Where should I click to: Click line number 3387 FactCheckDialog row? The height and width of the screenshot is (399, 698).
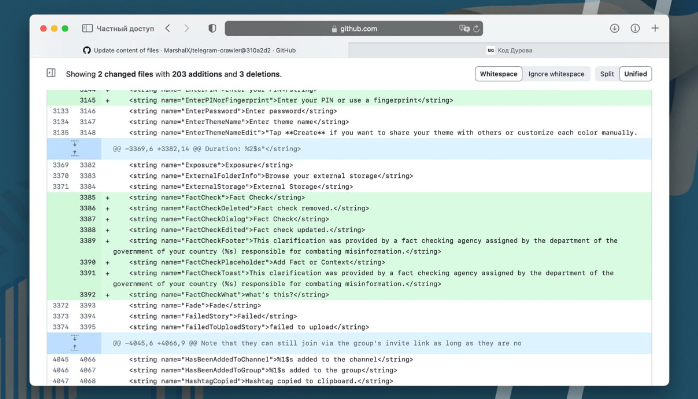pyautogui.click(x=88, y=219)
